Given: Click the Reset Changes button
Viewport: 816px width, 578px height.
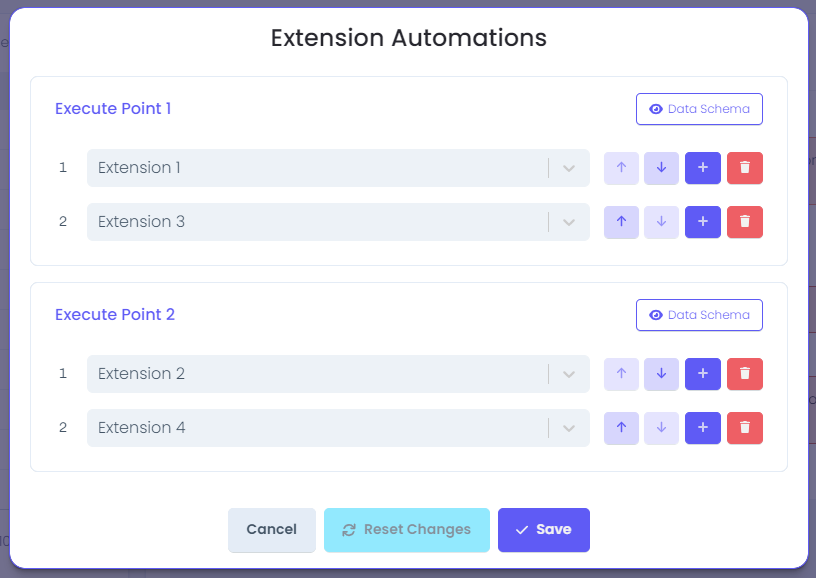Looking at the screenshot, I should click(406, 530).
